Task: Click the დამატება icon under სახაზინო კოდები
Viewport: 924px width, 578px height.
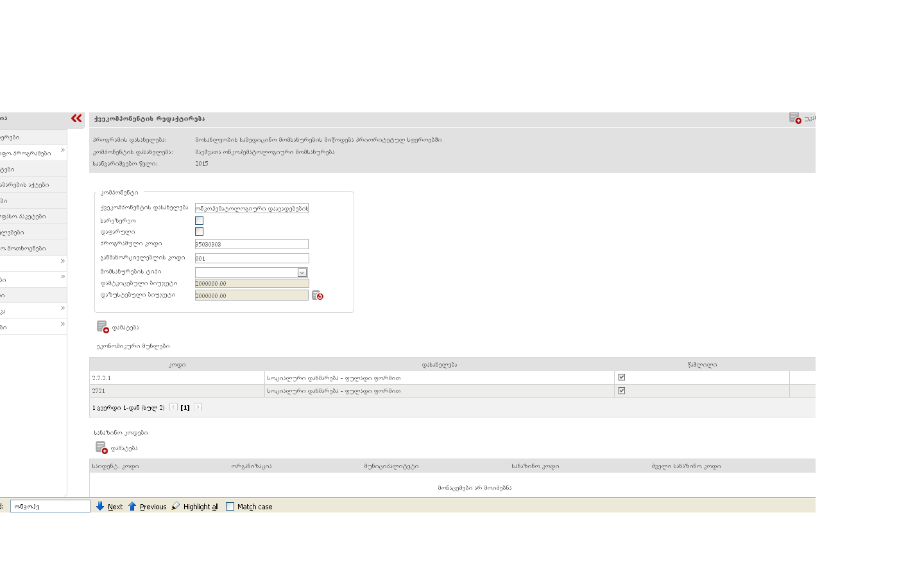Action: tap(101, 448)
